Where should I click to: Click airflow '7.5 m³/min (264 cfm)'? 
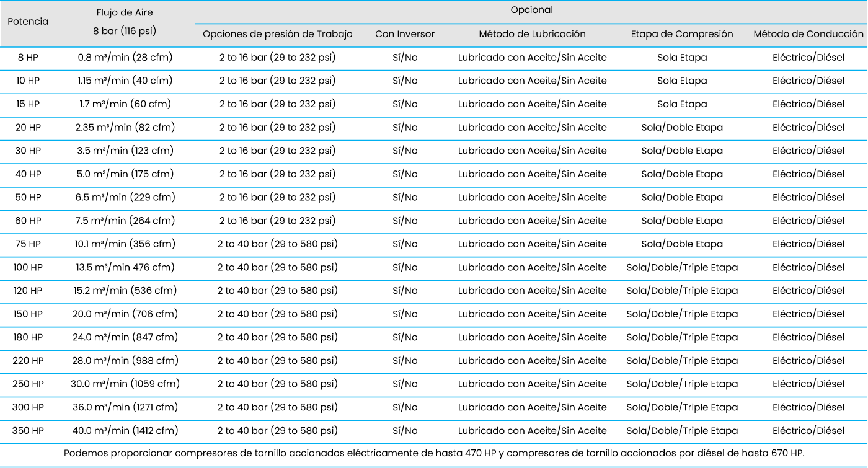[x=125, y=221]
